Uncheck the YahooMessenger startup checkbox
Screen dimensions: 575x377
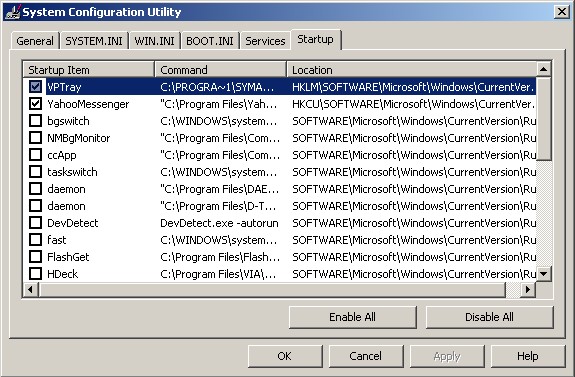tap(35, 104)
